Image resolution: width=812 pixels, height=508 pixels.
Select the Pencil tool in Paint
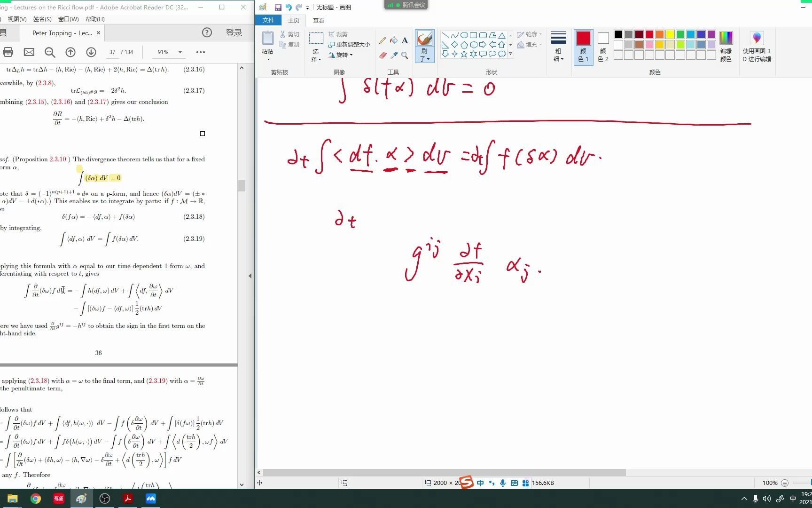tap(382, 40)
